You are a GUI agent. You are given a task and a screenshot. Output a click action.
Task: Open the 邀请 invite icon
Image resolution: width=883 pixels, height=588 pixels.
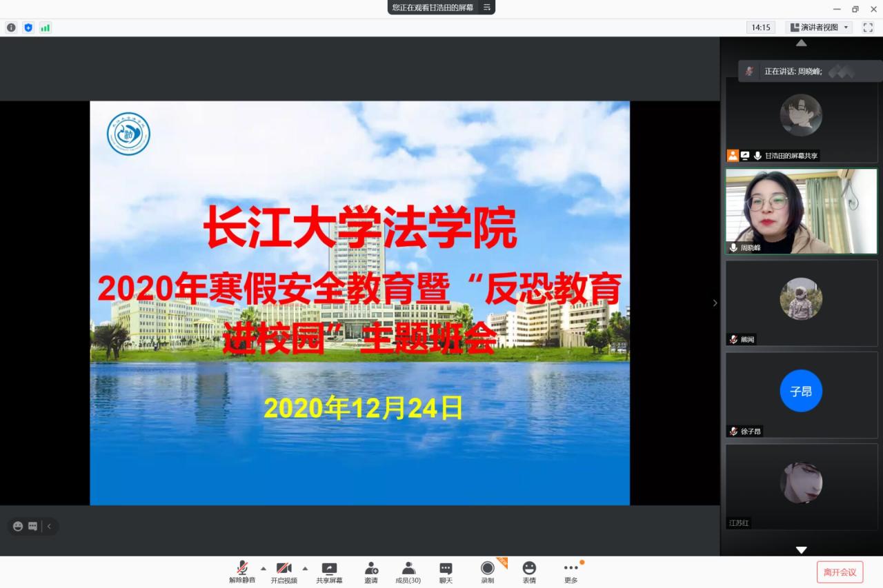tap(371, 571)
